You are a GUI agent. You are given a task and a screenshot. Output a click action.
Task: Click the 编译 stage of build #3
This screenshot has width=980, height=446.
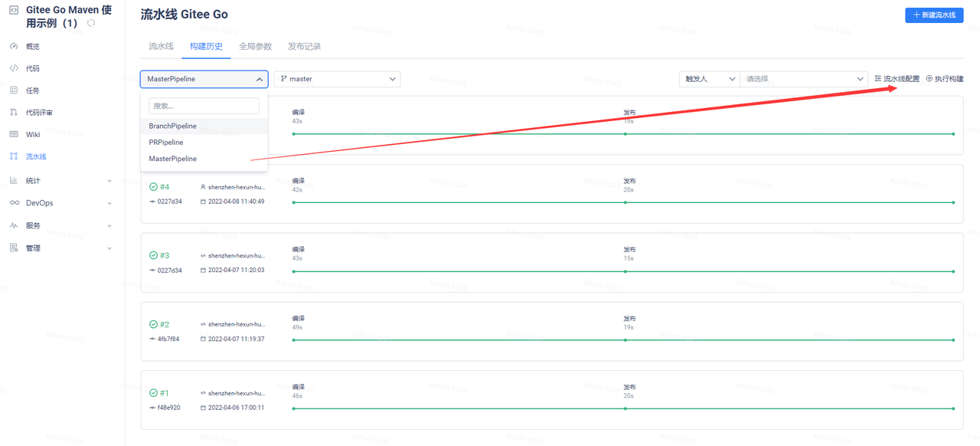(x=298, y=250)
